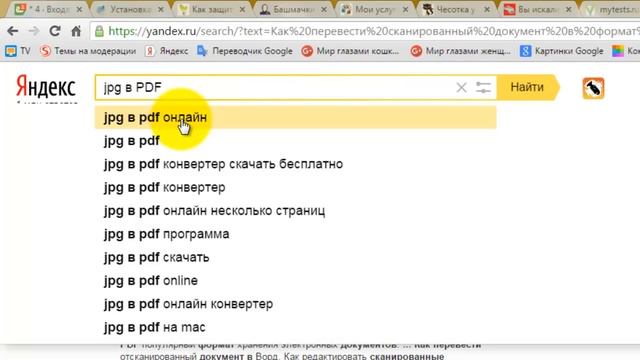Open the Картинки Google bookmark
This screenshot has height=360, width=640.
click(562, 51)
